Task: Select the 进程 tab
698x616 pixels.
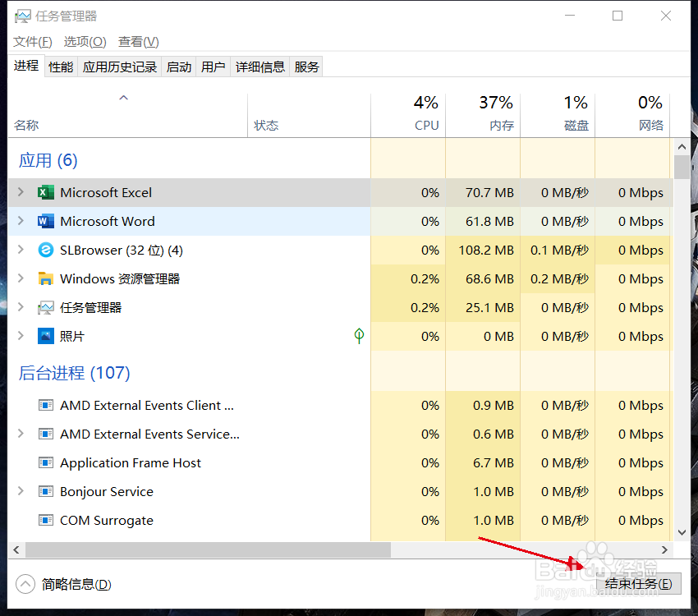Action: tap(26, 66)
